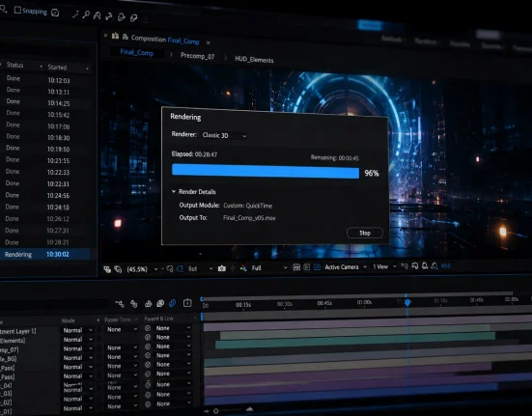The image size is (532, 416).
Task: Sort render queue by Status column header
Action: [x=14, y=65]
